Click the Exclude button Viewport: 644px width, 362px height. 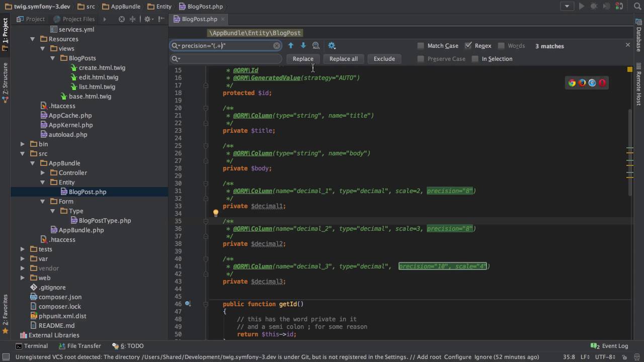pyautogui.click(x=384, y=59)
